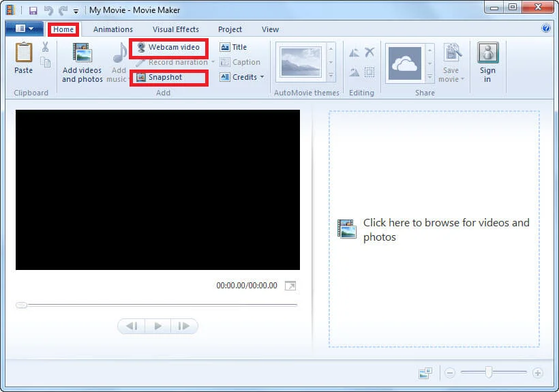The width and height of the screenshot is (559, 392).
Task: Click the Next frame button
Action: point(184,326)
